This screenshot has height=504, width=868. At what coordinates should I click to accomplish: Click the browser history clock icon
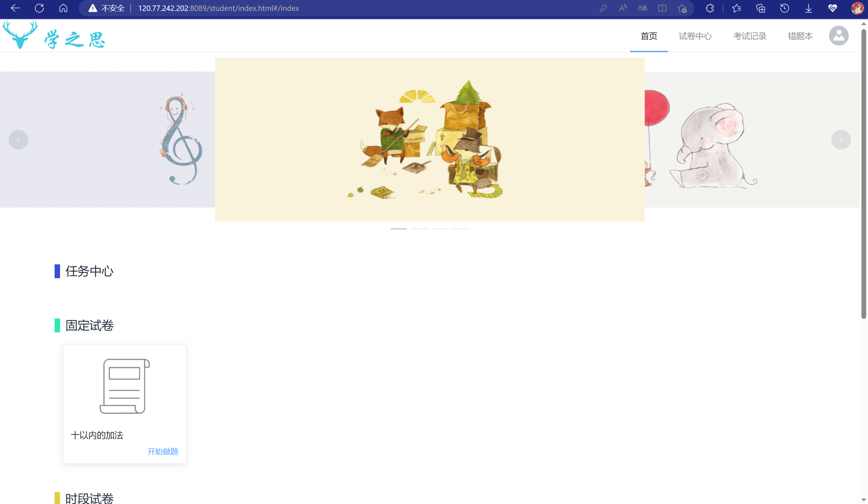tap(784, 8)
